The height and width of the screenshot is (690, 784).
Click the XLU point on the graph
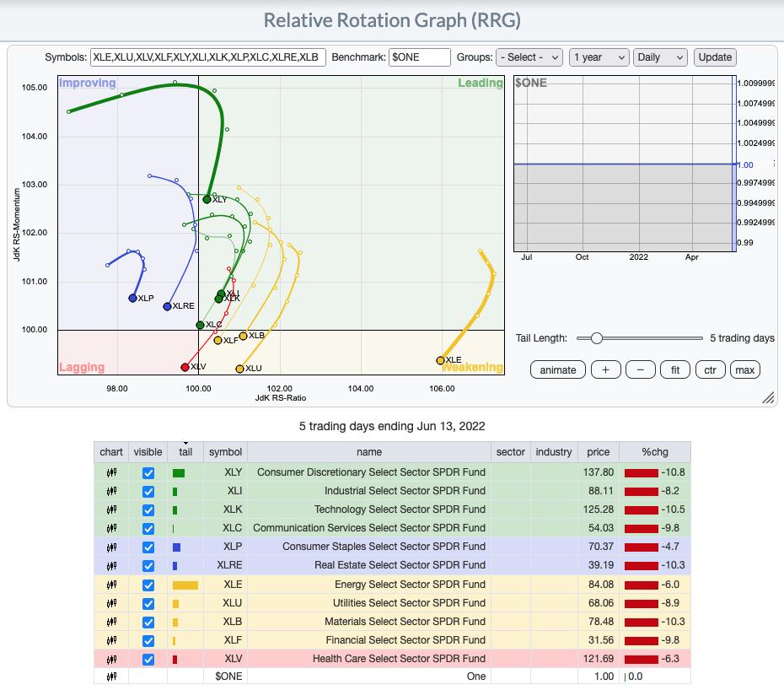pyautogui.click(x=240, y=369)
